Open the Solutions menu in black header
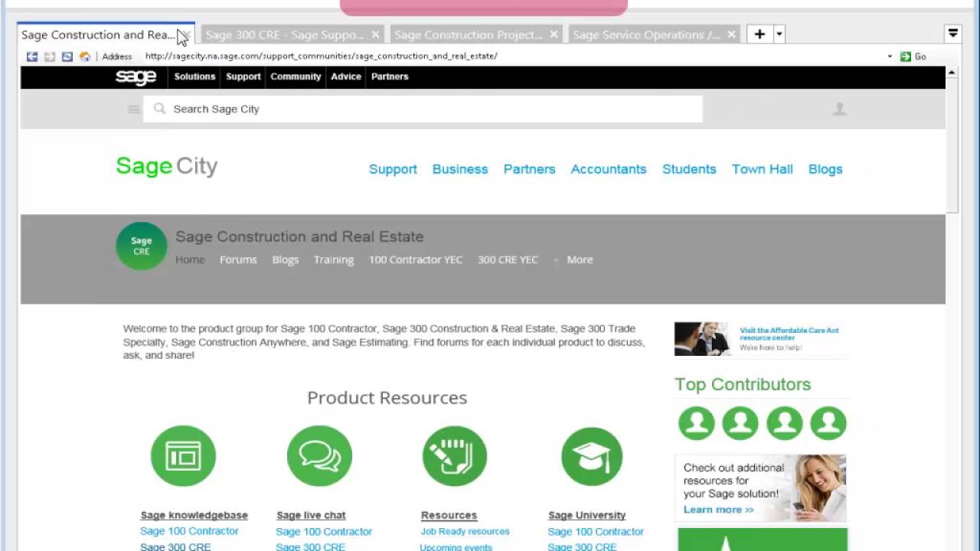Image resolution: width=980 pixels, height=551 pixels. pos(194,77)
